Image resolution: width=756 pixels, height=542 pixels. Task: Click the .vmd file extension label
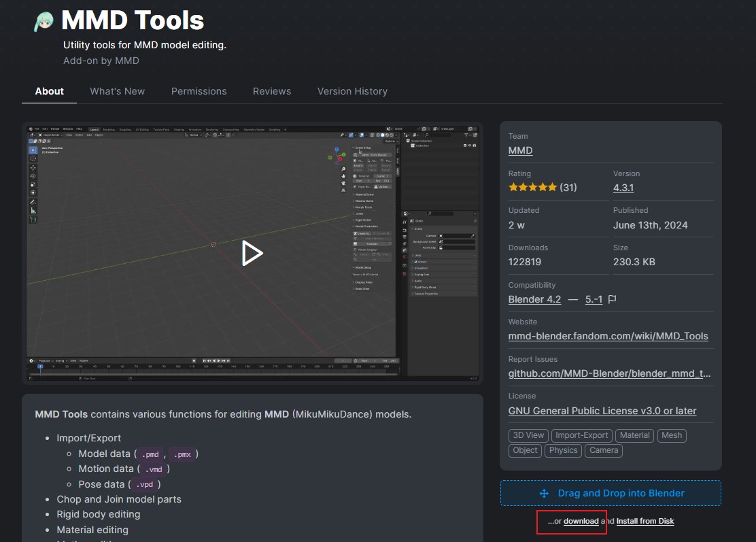(154, 469)
